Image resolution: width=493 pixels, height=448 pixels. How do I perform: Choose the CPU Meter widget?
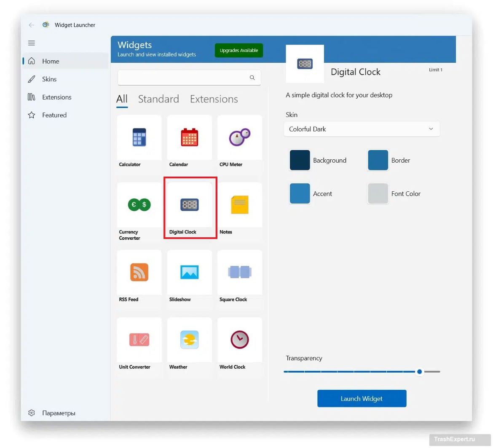(x=239, y=137)
